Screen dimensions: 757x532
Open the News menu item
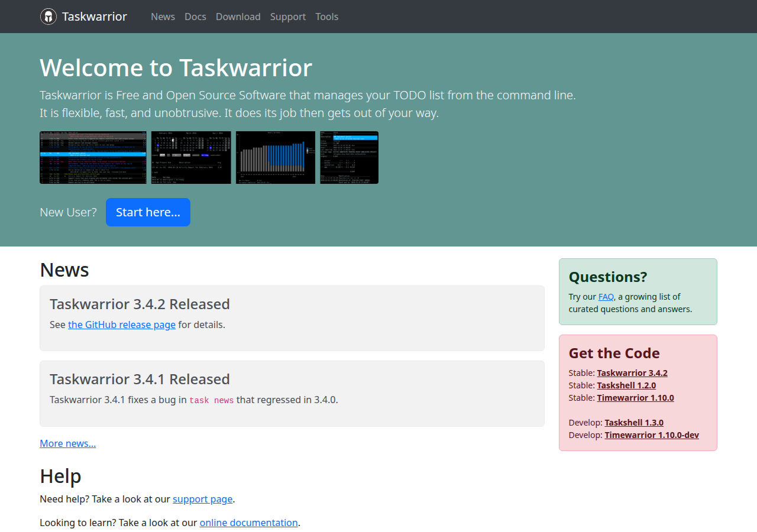click(x=163, y=17)
